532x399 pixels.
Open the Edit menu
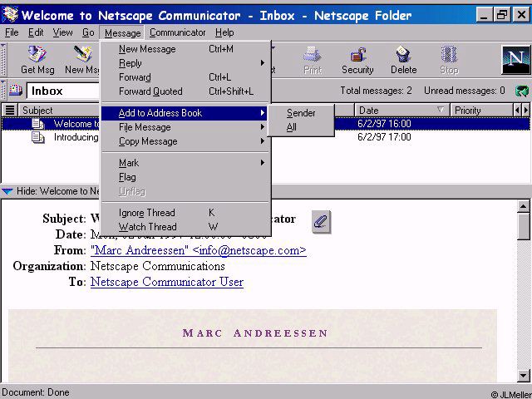pos(36,32)
